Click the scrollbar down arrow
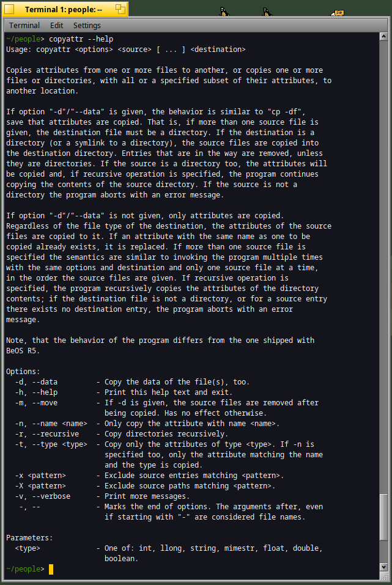Screen dimensions: 392x585 pos(383,567)
